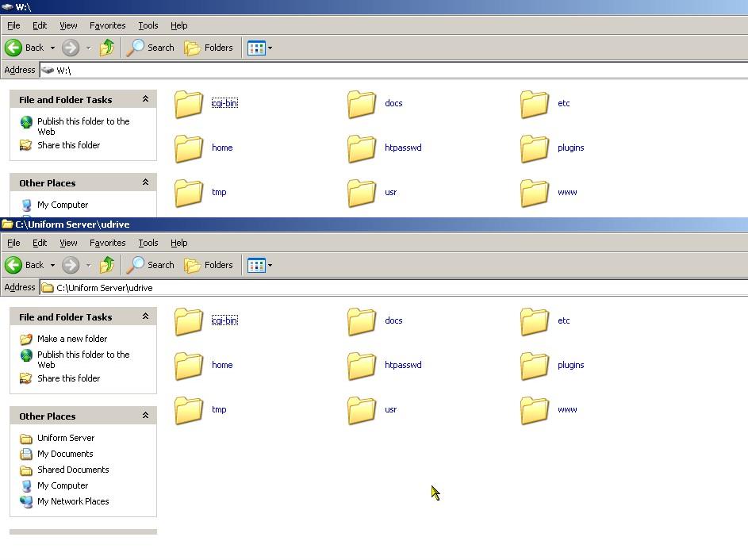
Task: Select www folder in the W:\ window
Action: 549,192
